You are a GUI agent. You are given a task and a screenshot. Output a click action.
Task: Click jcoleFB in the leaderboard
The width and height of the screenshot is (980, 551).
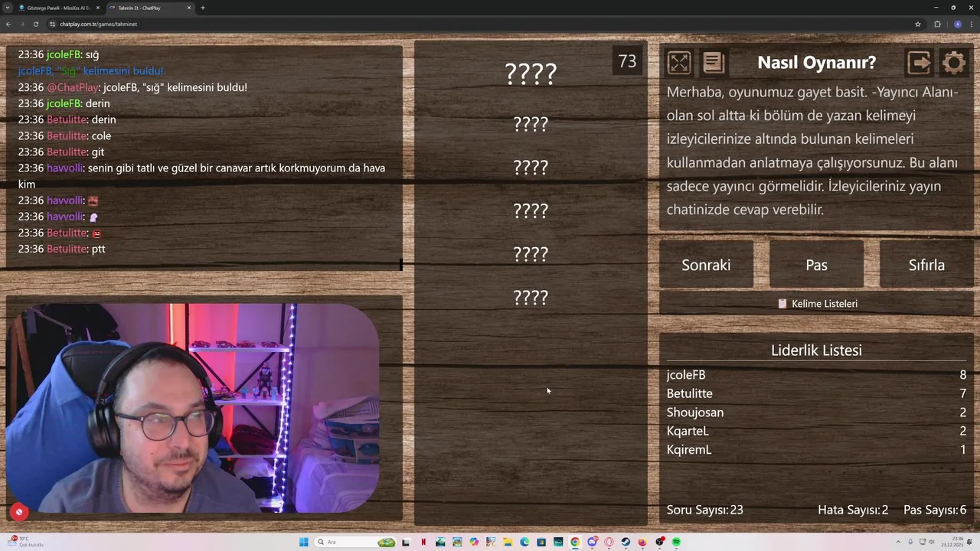(686, 375)
